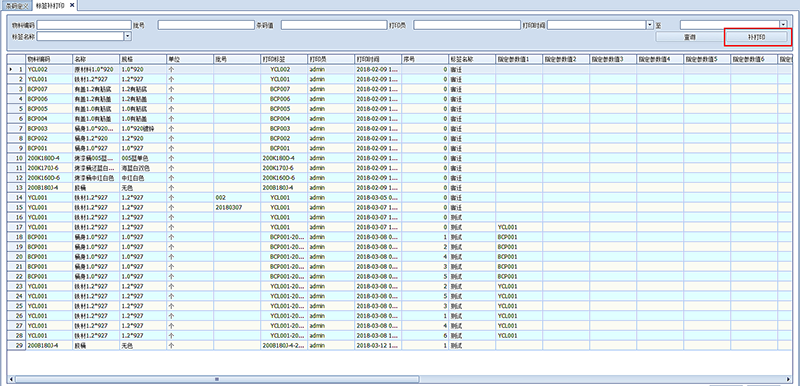This screenshot has width=800, height=386.
Task: Close the 标签补打印 tab with its X
Action: (72, 5)
